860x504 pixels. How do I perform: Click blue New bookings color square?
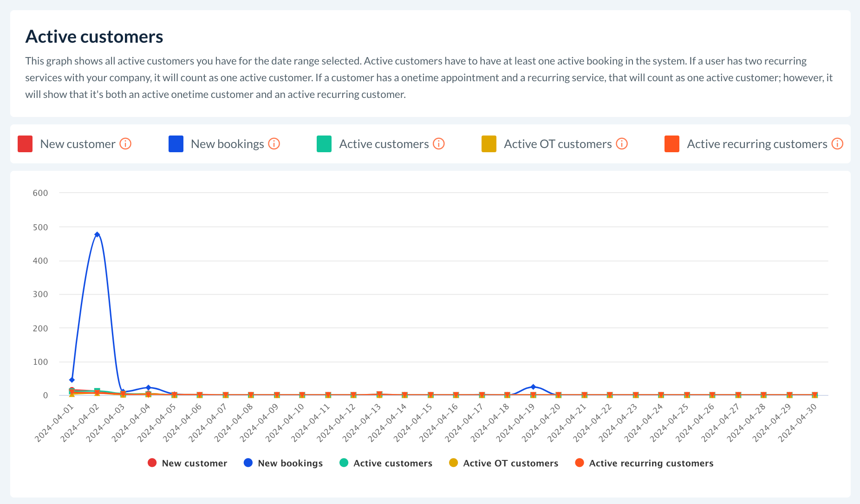click(x=176, y=144)
